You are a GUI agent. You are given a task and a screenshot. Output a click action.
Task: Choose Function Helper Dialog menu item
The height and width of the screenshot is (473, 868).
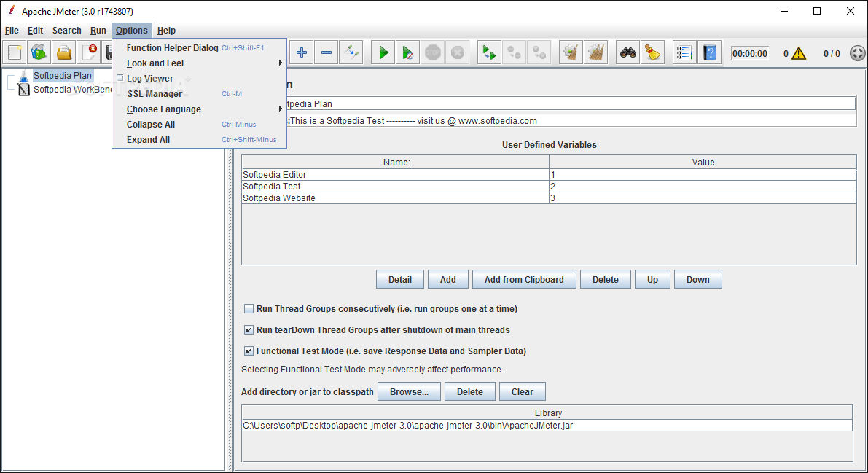pyautogui.click(x=199, y=47)
